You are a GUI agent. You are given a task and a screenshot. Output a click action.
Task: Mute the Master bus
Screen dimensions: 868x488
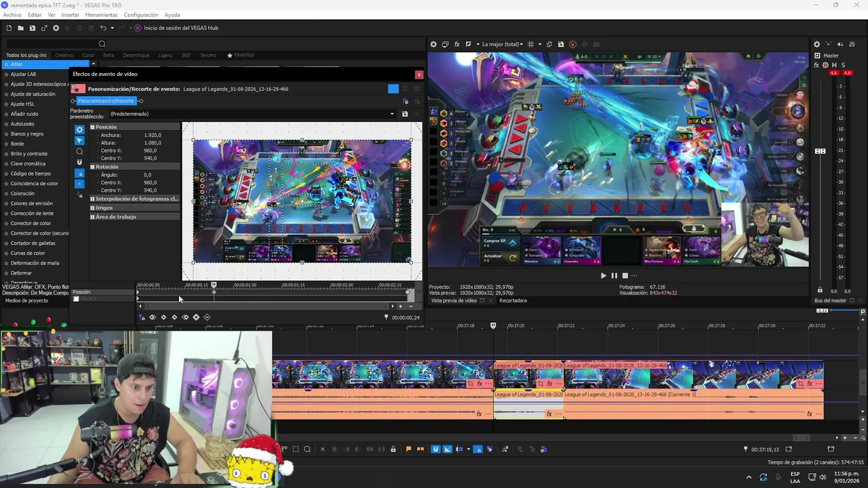coord(834,65)
